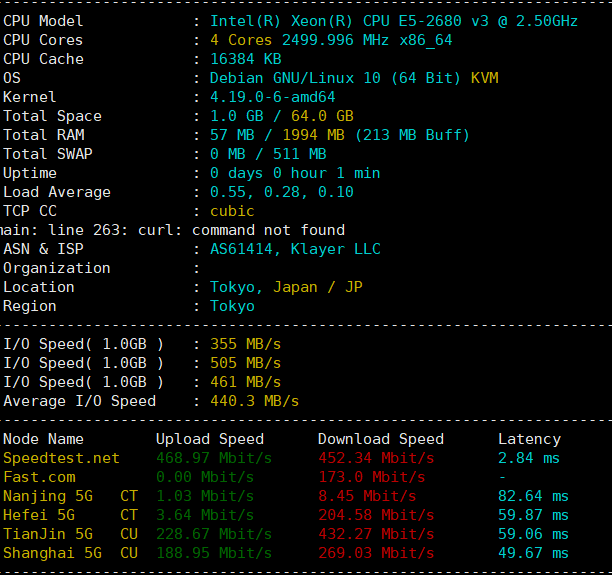Select location value Tokyo, Japan / JP

[286, 287]
